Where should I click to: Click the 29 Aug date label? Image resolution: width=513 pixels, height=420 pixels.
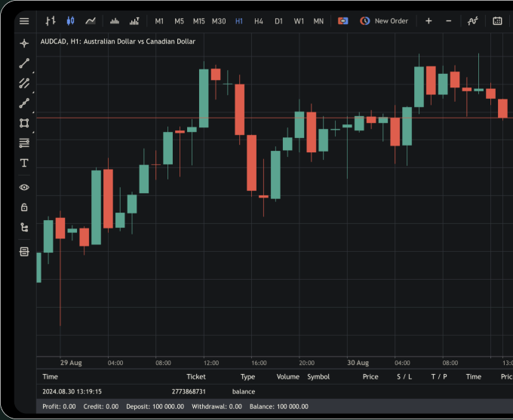(x=71, y=363)
